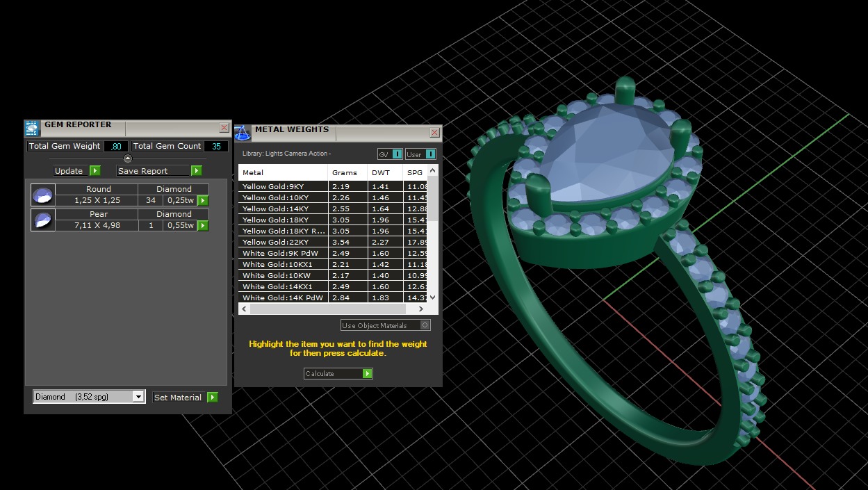The image size is (868, 490).
Task: Click the metal table scroll left arrow
Action: pos(244,309)
